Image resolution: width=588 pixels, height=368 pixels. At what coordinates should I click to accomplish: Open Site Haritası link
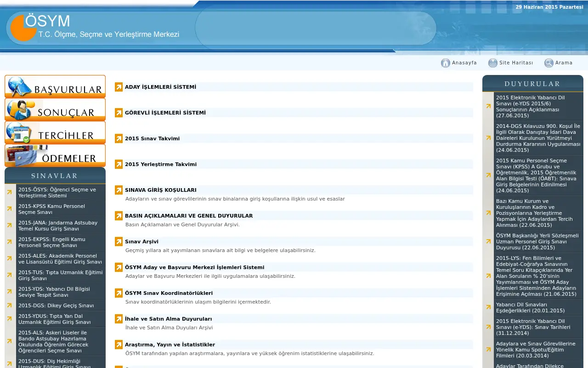[x=516, y=63]
